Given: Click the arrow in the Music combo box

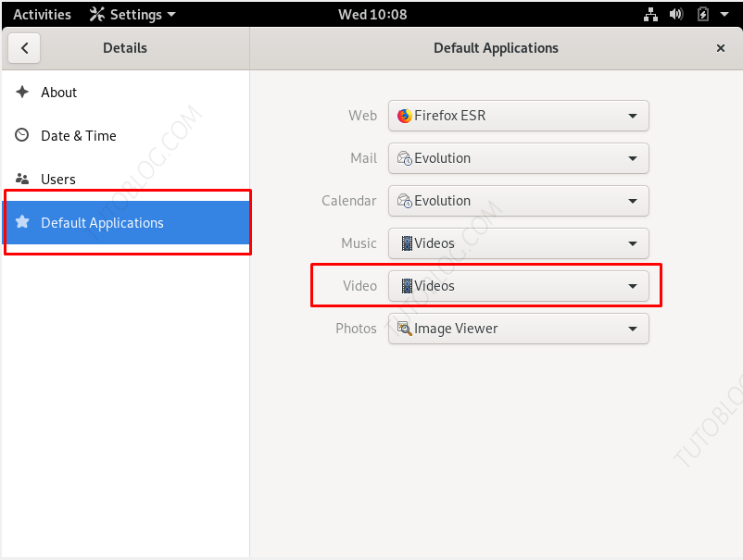Looking at the screenshot, I should (632, 243).
